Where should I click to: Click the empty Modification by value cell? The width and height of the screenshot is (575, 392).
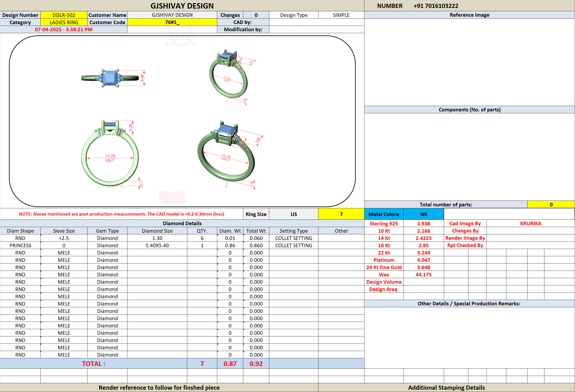click(x=317, y=29)
